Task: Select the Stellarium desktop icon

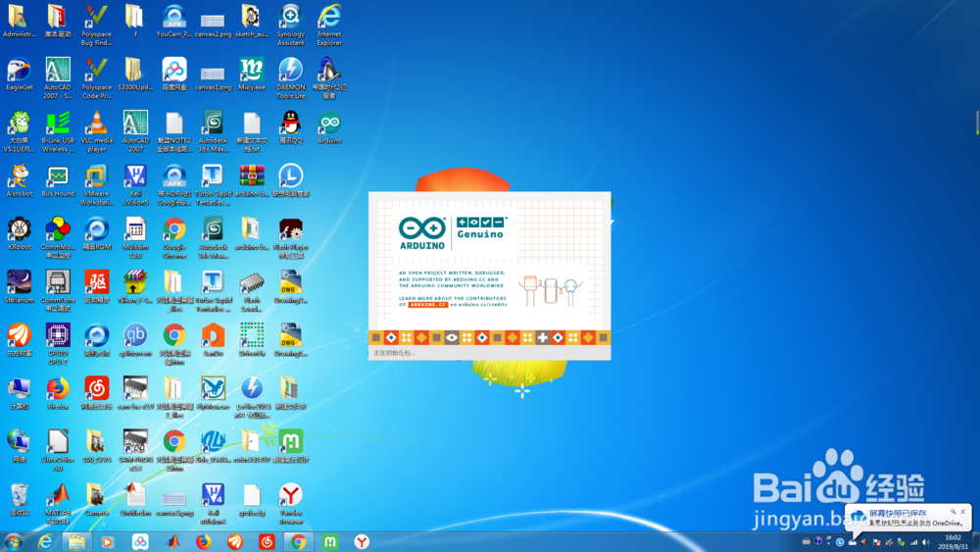Action: (x=19, y=287)
